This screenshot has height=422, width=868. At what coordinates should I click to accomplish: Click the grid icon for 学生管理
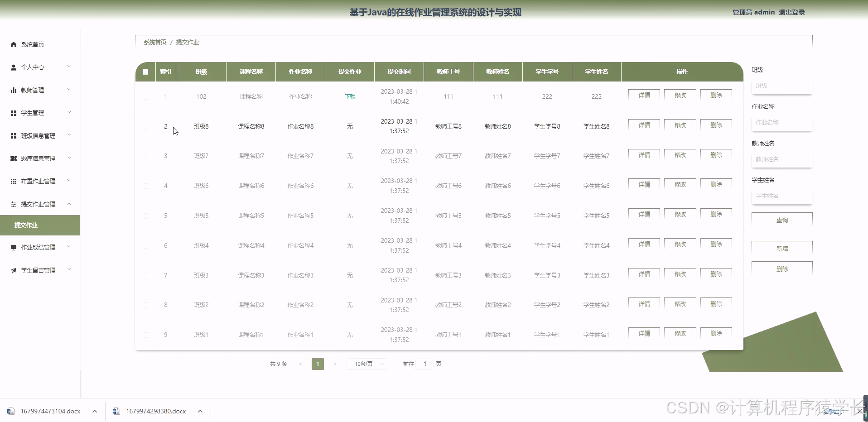click(14, 113)
